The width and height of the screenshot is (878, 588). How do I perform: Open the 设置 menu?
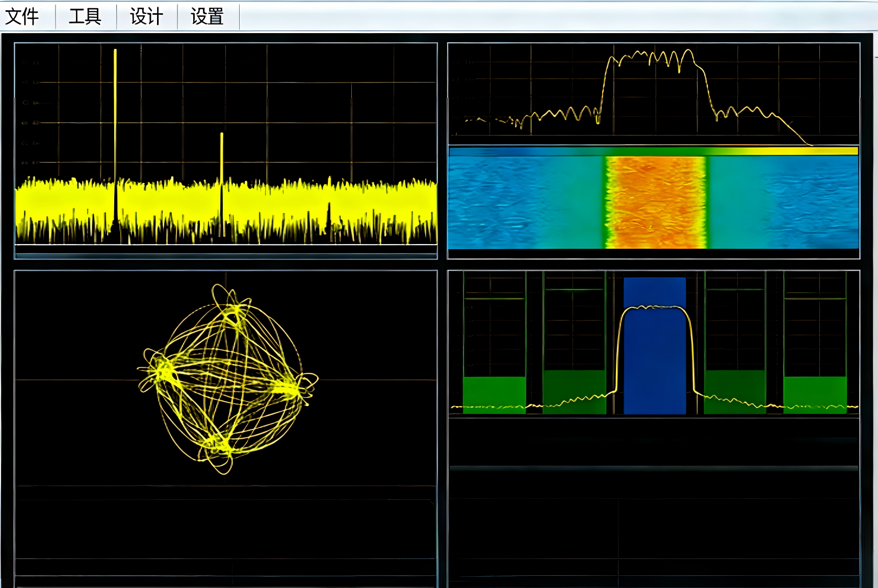(208, 16)
